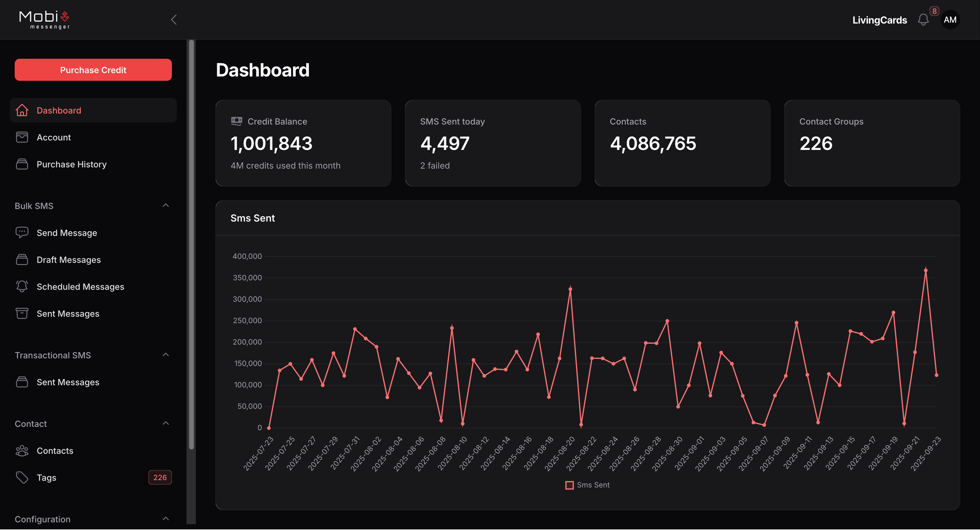Open Sent Messages via the tray icon

tap(22, 314)
